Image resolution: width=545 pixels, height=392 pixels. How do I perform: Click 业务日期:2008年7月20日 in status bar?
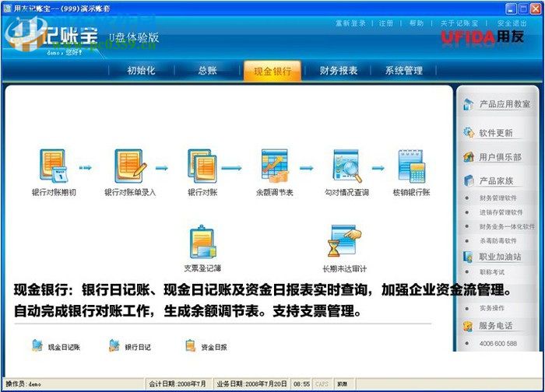coord(251,383)
